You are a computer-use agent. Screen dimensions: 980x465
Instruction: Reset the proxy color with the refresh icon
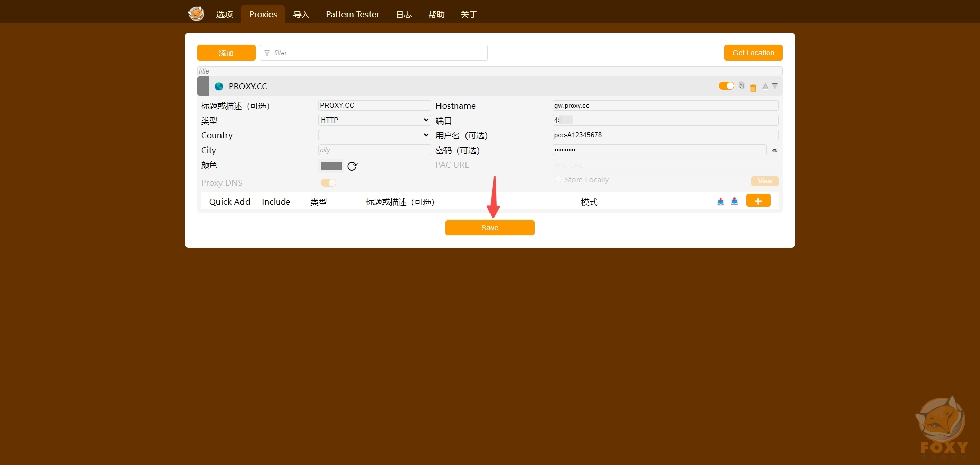352,166
